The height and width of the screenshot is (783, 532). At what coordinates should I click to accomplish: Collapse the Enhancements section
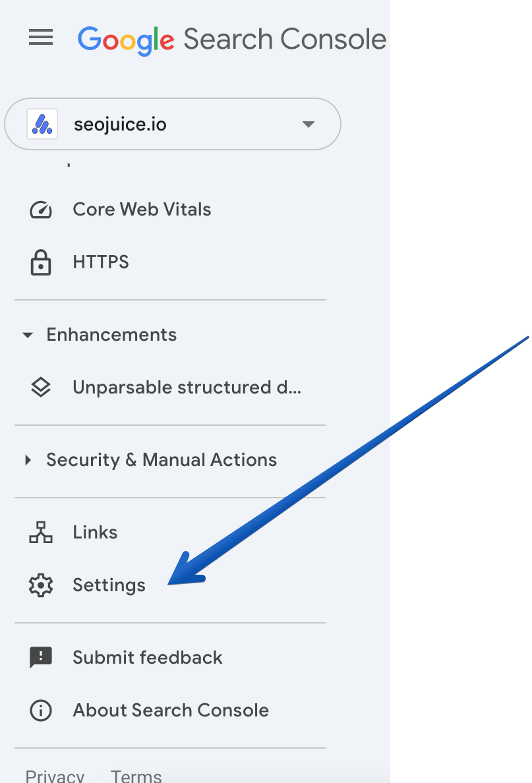(27, 335)
